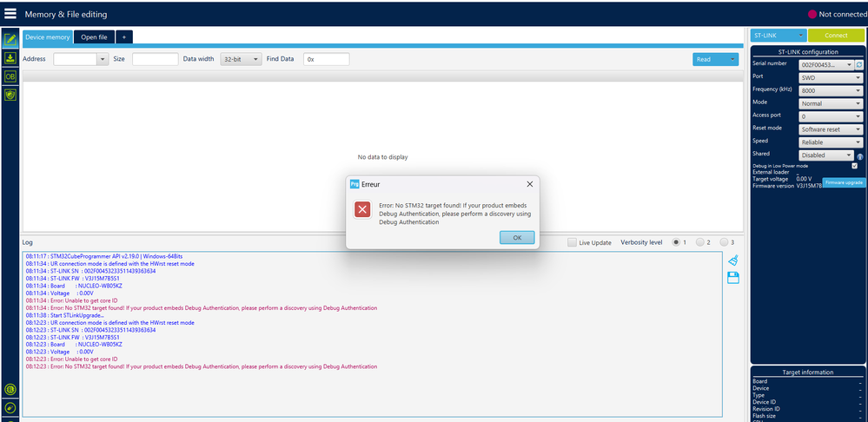
Task: Click the info icon beside Shared
Action: pyautogui.click(x=859, y=157)
